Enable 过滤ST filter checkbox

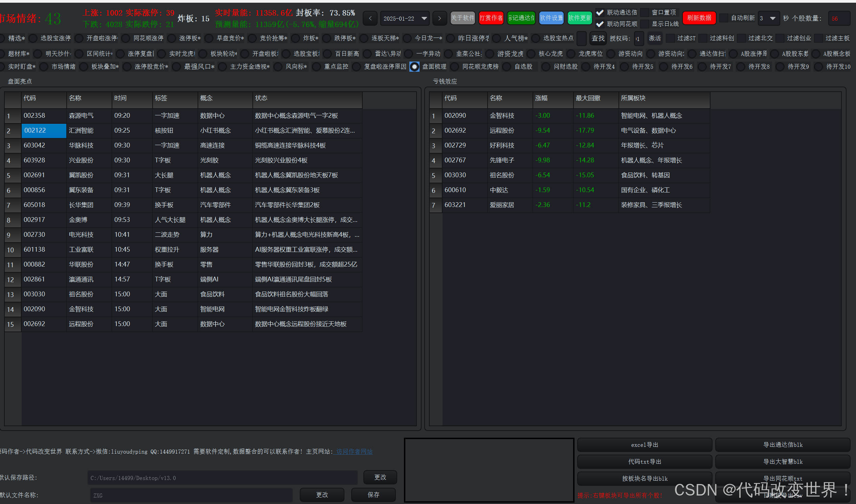[670, 38]
